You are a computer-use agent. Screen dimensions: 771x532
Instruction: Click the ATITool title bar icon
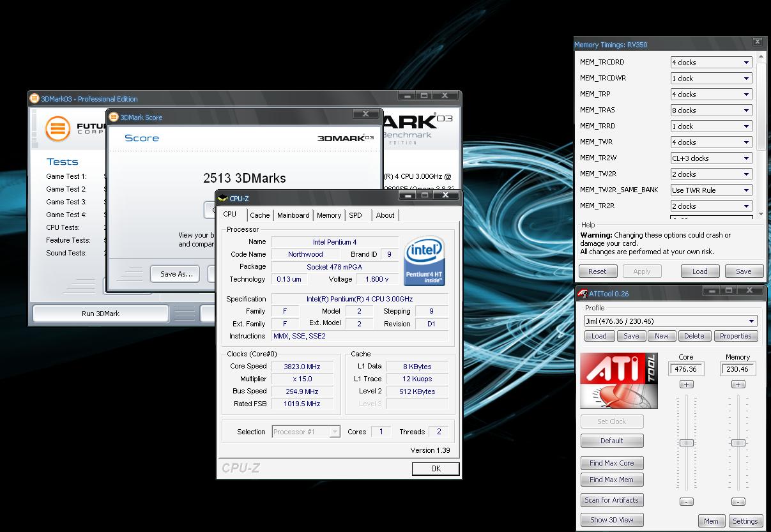(583, 294)
